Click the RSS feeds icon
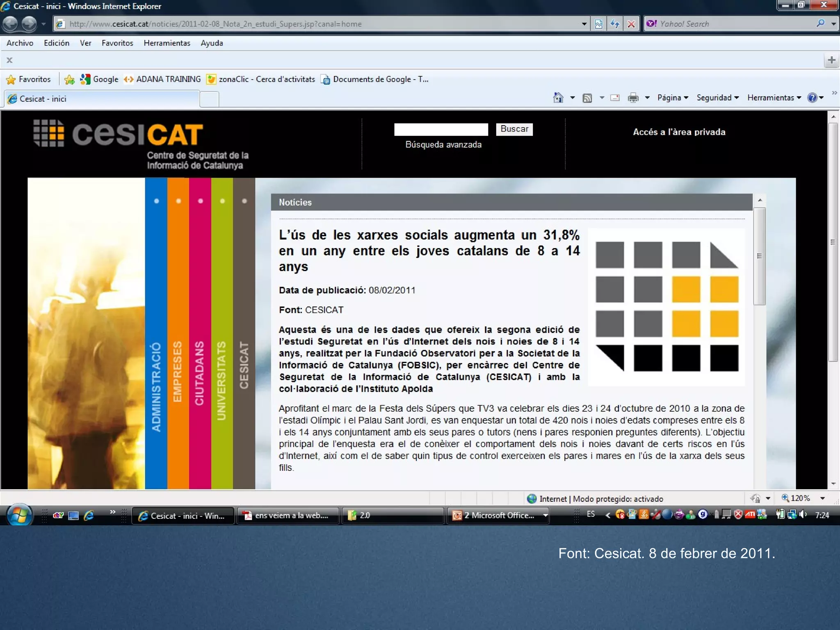Viewport: 840px width, 630px height. [x=587, y=98]
